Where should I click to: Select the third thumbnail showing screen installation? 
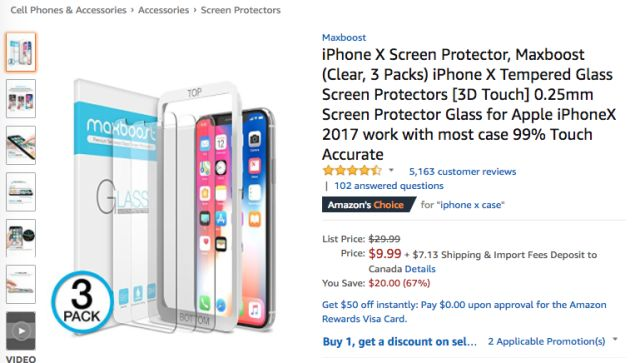[21, 145]
